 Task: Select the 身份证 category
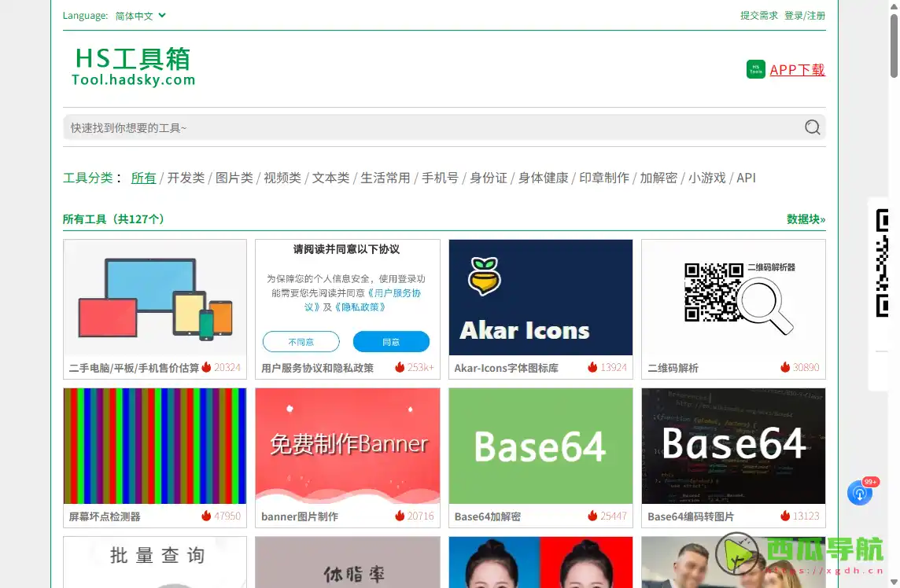pyautogui.click(x=489, y=178)
